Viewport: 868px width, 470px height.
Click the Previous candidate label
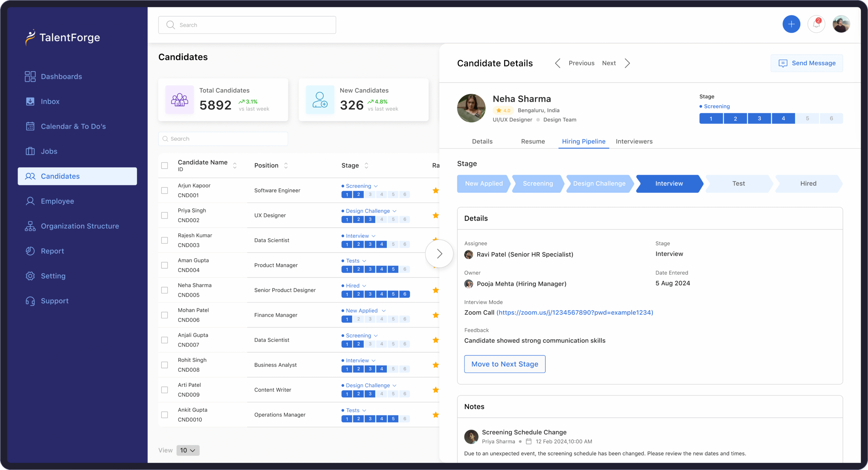click(581, 63)
